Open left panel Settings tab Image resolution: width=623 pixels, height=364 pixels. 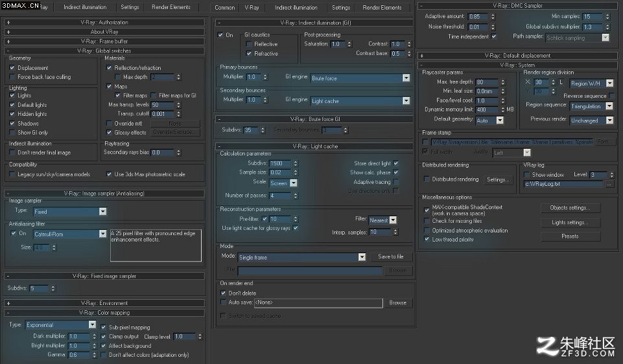coord(130,7)
